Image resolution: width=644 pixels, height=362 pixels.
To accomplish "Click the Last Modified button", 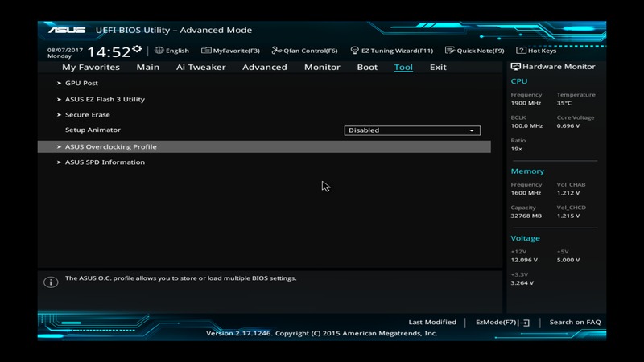I will [432, 322].
